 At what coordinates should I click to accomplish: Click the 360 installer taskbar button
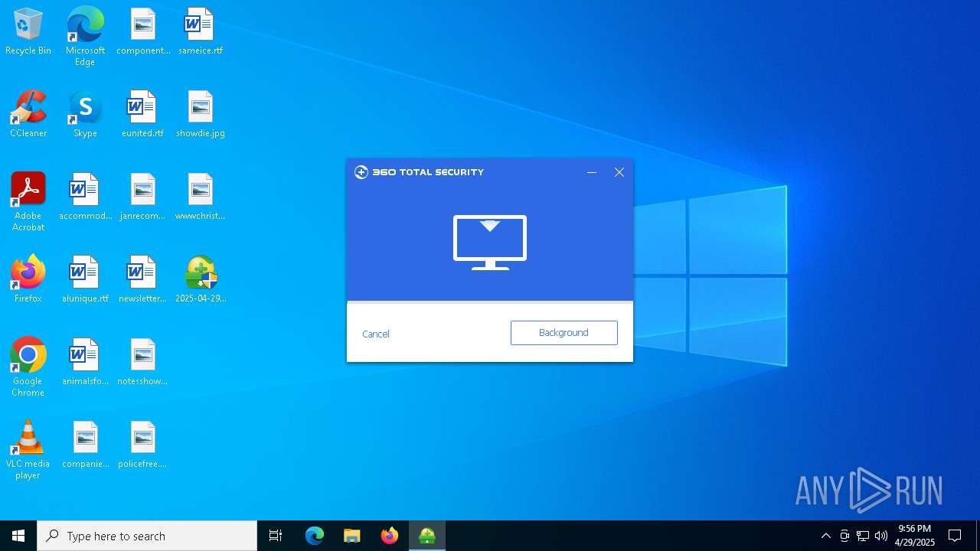[x=427, y=536]
